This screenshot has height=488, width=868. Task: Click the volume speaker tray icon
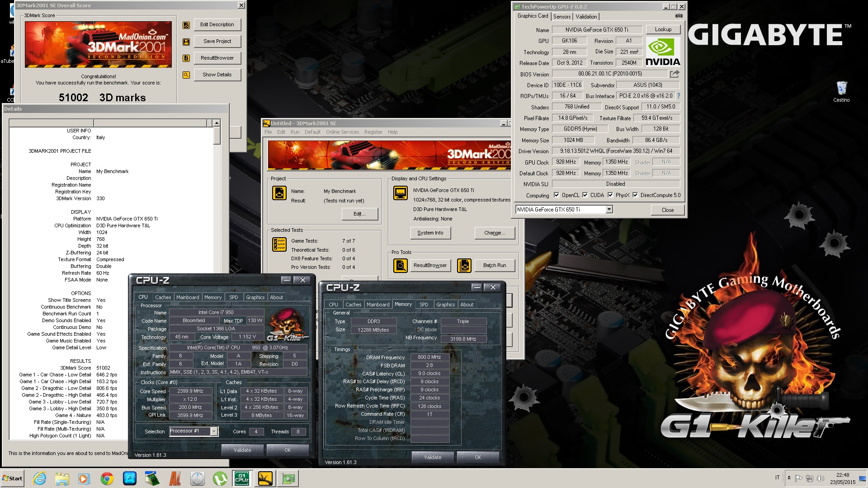click(821, 478)
